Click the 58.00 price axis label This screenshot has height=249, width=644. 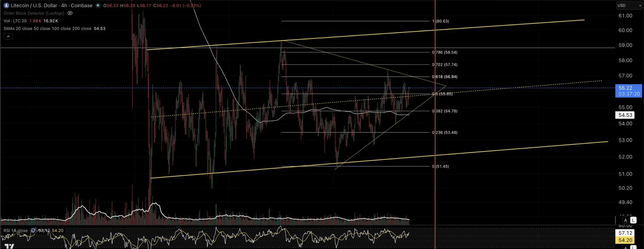coord(625,60)
